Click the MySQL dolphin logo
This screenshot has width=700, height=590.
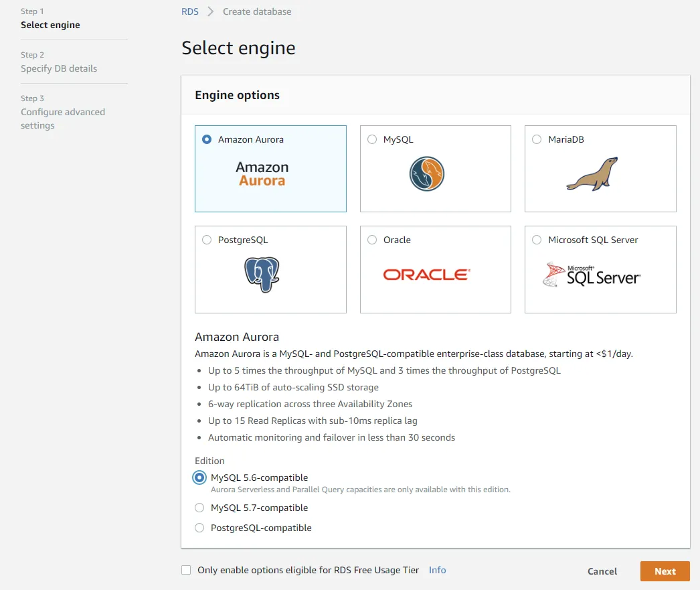coord(427,173)
